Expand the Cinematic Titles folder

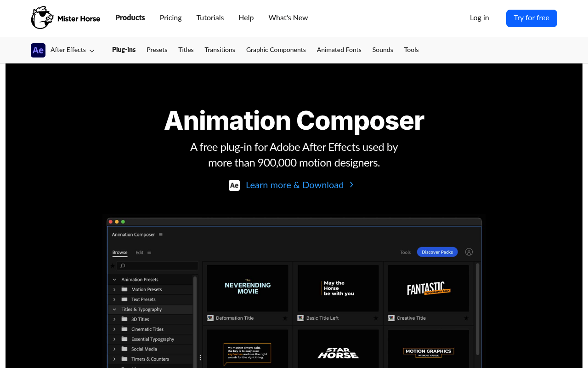[113, 329]
